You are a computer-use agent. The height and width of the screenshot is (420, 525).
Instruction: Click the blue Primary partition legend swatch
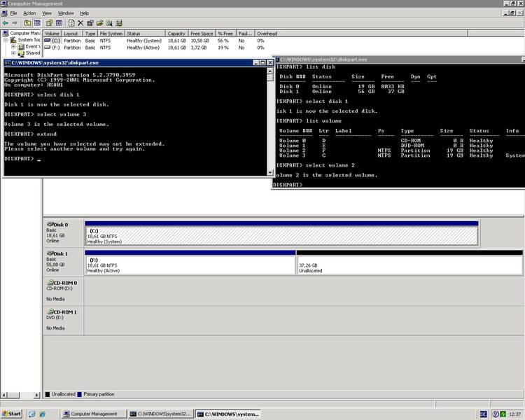pos(80,395)
